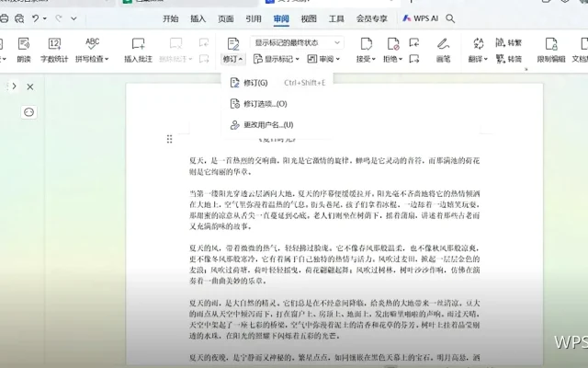Open the 审阅 pane dropdown in ribbon
Image resolution: width=588 pixels, height=368 pixels.
(x=323, y=59)
